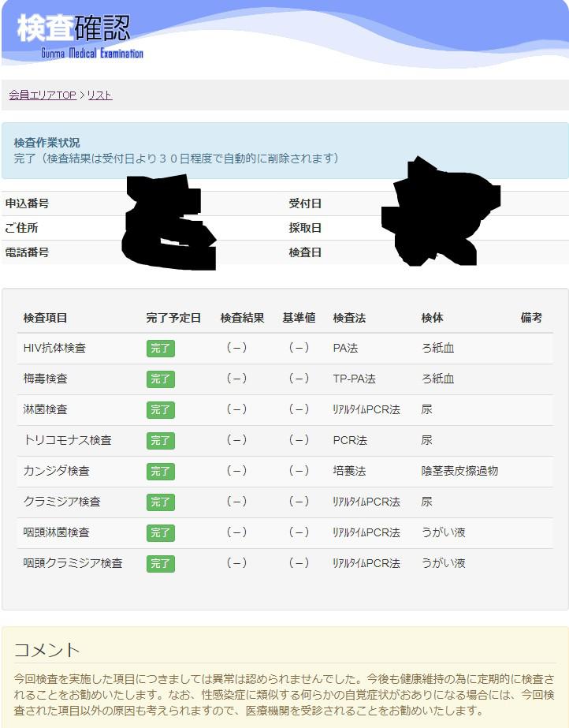Click the 完了 badge for 咽頭淋菌検査
569x728 pixels.
[x=161, y=532]
